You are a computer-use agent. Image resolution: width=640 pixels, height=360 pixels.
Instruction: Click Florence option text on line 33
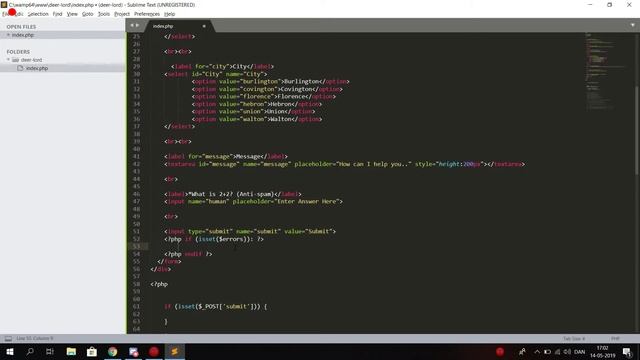(x=292, y=96)
